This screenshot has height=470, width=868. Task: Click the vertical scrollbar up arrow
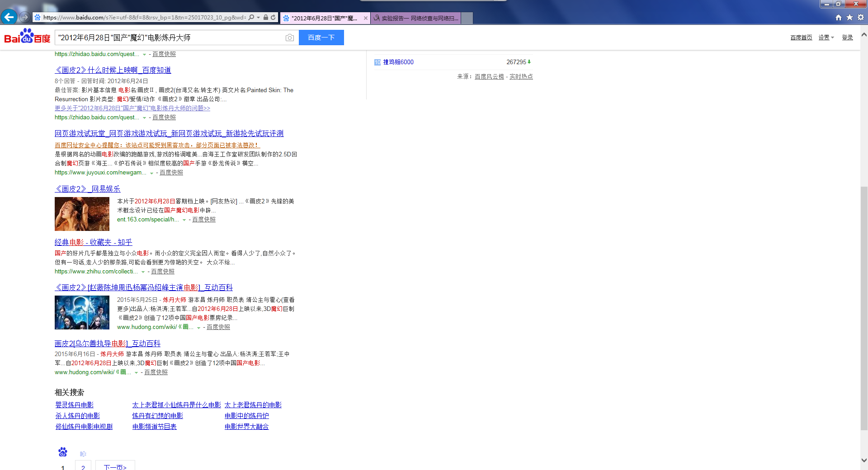(864, 34)
